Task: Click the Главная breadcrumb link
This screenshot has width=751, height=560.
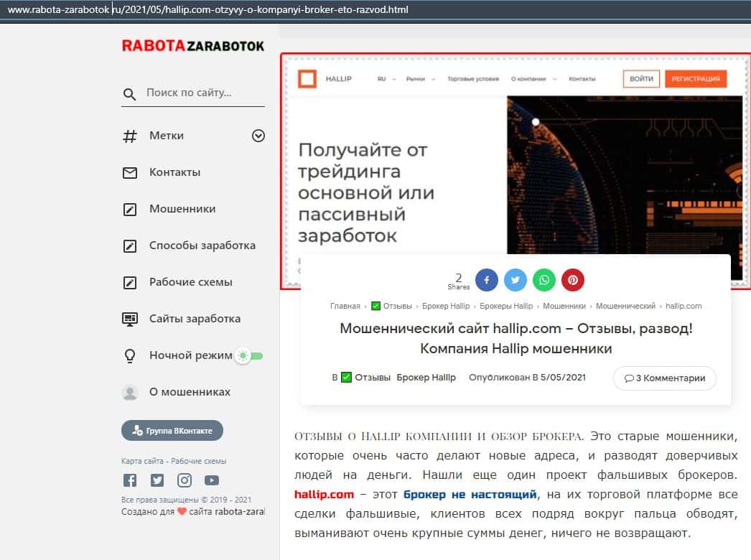Action: tap(345, 306)
